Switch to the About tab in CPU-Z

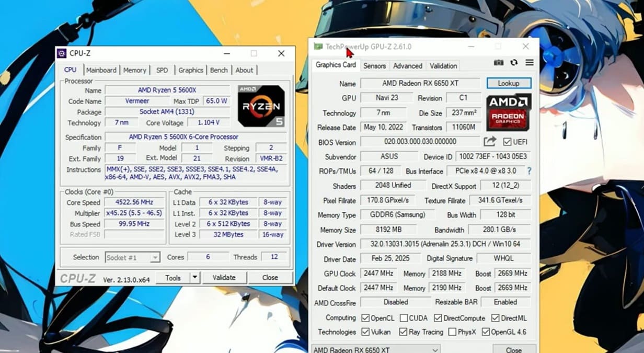coord(244,70)
